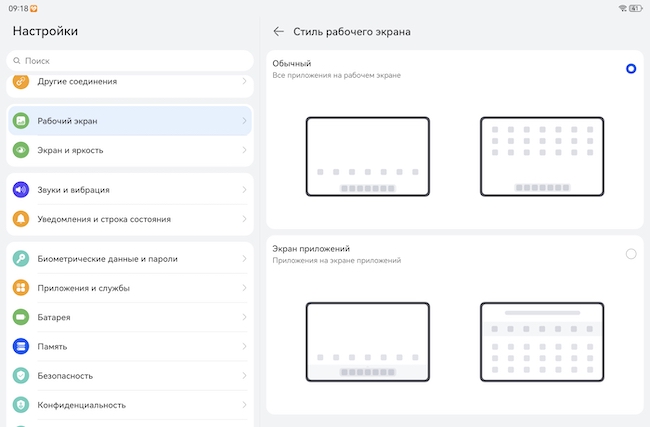Select the Экран приложений radio button
The image size is (650, 427).
[x=631, y=254]
